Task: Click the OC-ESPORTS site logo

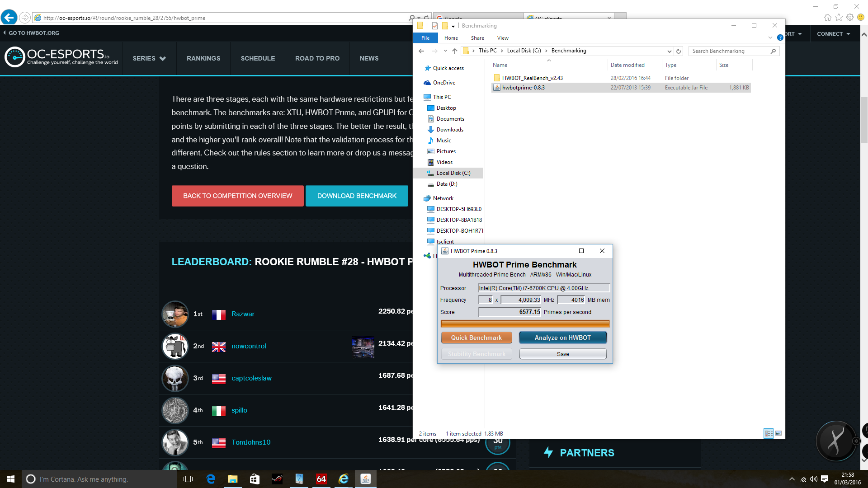Action: pyautogui.click(x=61, y=57)
